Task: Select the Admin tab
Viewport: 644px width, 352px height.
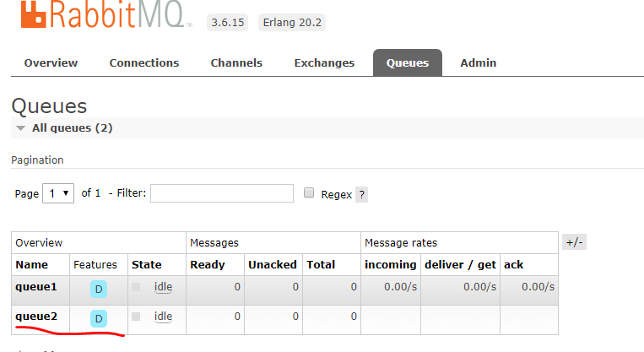Action: tap(478, 63)
